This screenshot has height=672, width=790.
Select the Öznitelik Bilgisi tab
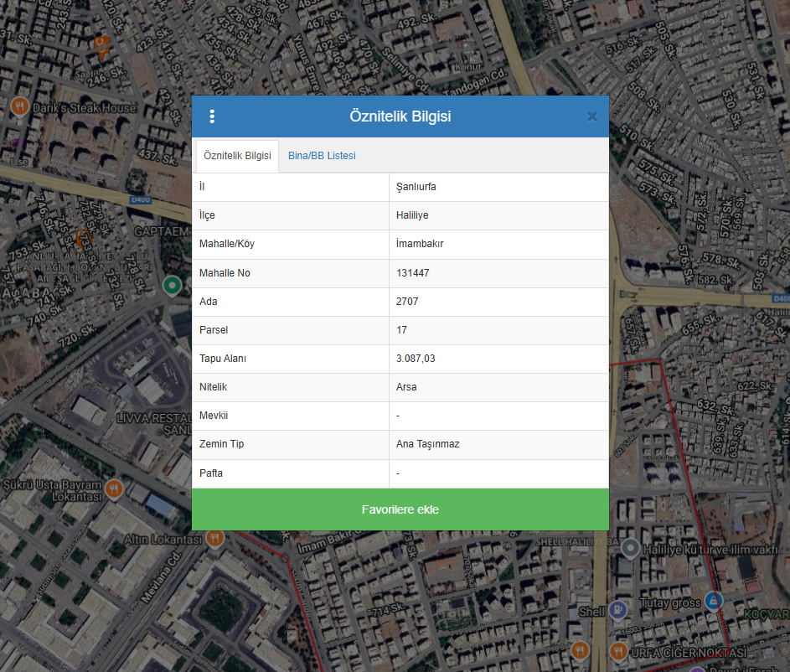[x=237, y=156]
